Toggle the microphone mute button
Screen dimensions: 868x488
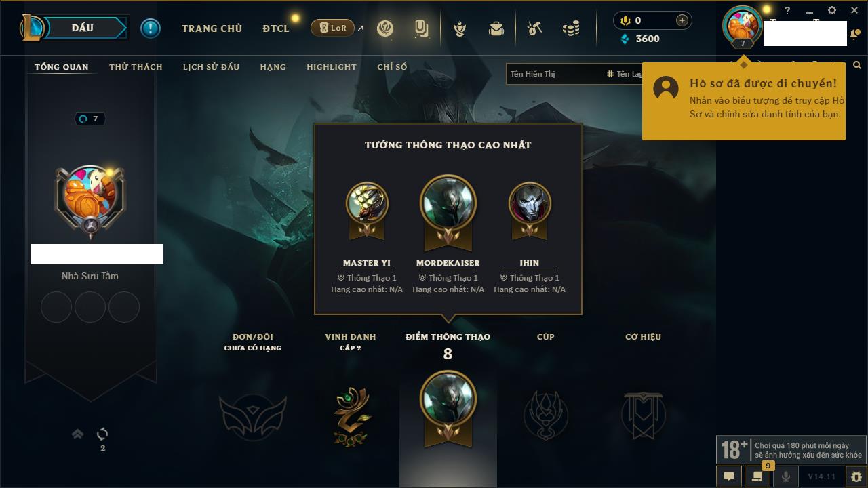tap(785, 476)
